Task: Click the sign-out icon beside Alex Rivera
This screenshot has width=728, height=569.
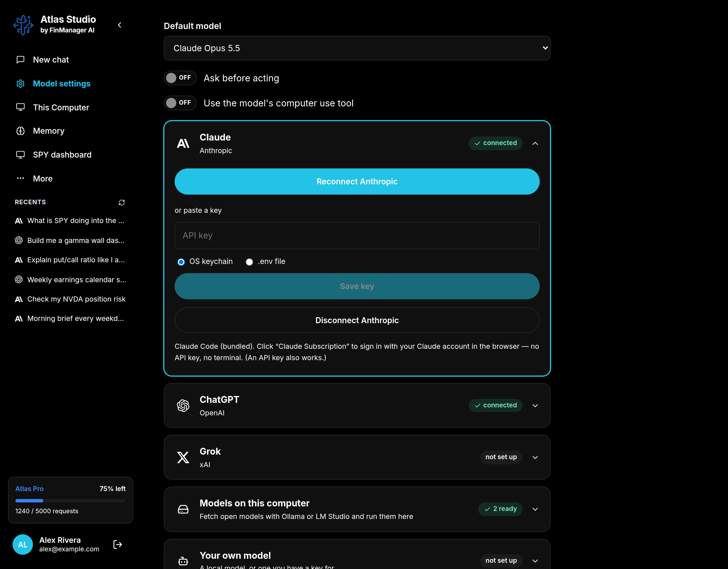Action: click(x=118, y=544)
